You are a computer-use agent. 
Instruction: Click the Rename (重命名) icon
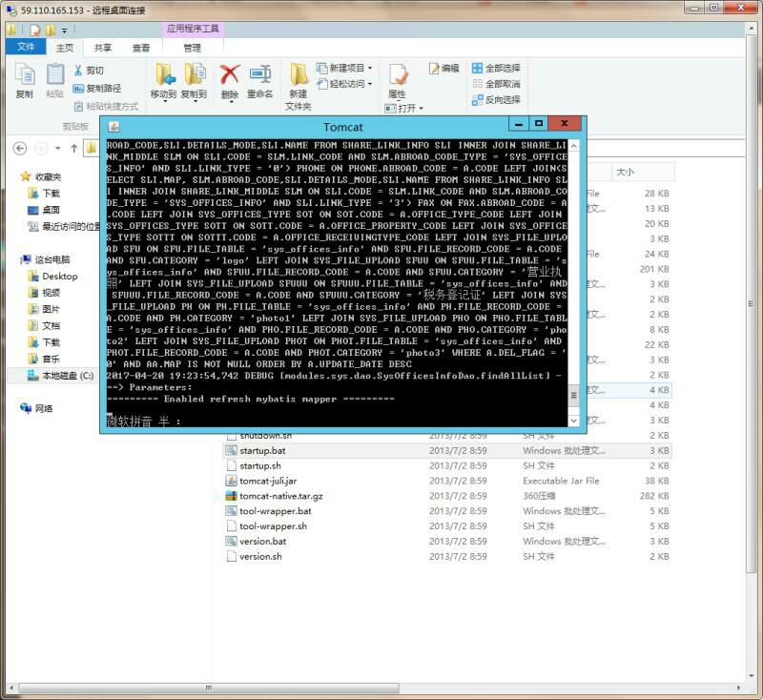pyautogui.click(x=259, y=80)
